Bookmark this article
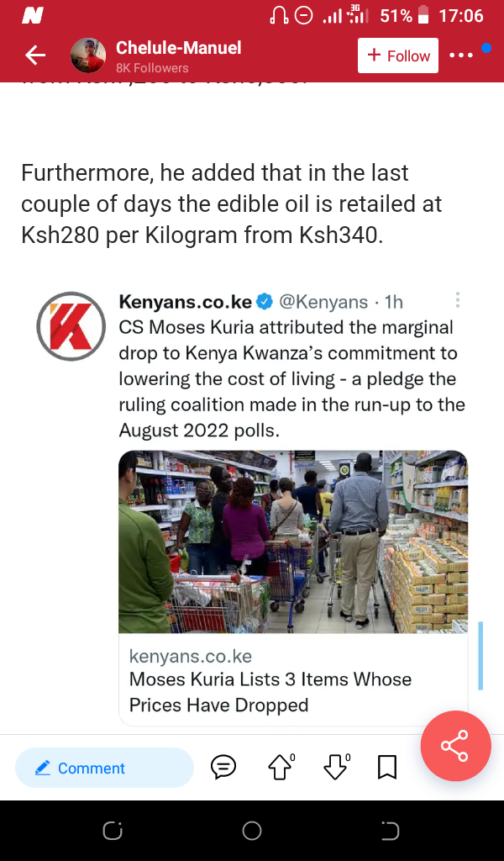 387,767
